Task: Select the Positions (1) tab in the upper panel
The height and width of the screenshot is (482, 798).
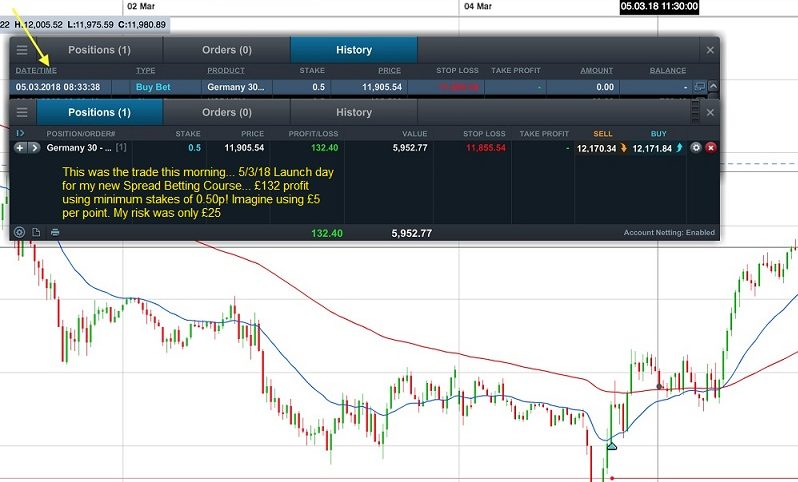Action: pos(98,50)
